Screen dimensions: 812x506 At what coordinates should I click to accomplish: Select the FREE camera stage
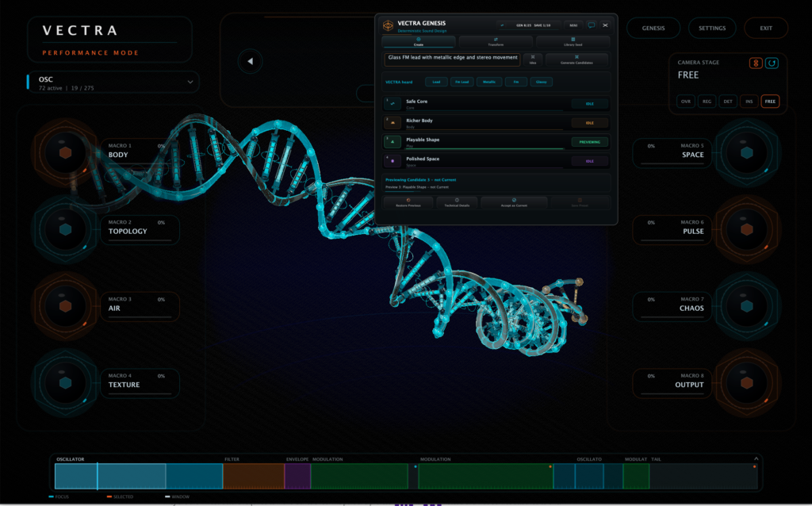[x=770, y=102]
